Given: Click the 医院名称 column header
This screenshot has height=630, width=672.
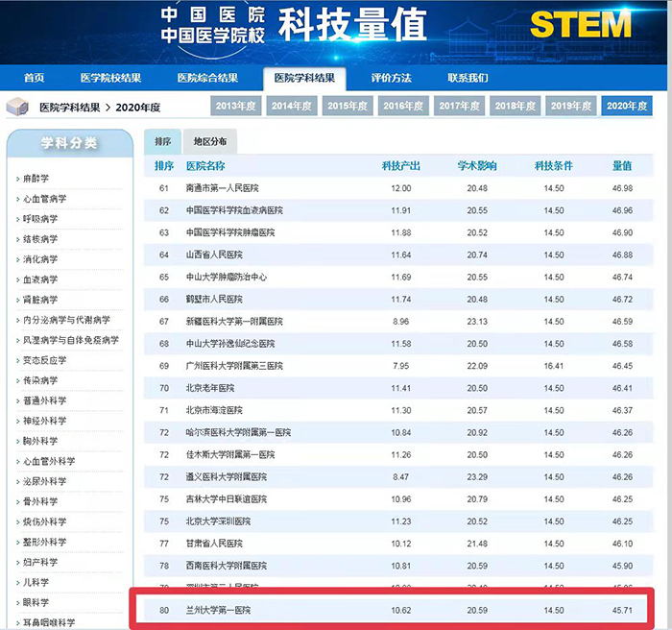Looking at the screenshot, I should click(x=205, y=165).
